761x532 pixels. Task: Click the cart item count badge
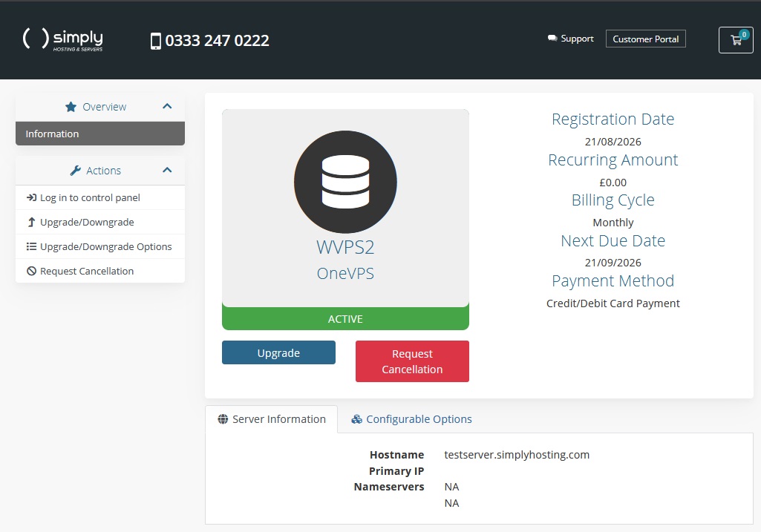pos(744,34)
